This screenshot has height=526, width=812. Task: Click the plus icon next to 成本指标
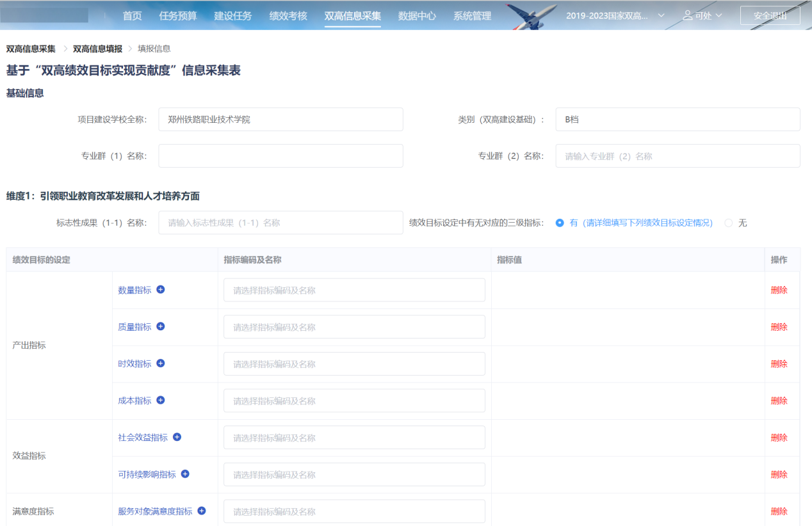pyautogui.click(x=160, y=401)
